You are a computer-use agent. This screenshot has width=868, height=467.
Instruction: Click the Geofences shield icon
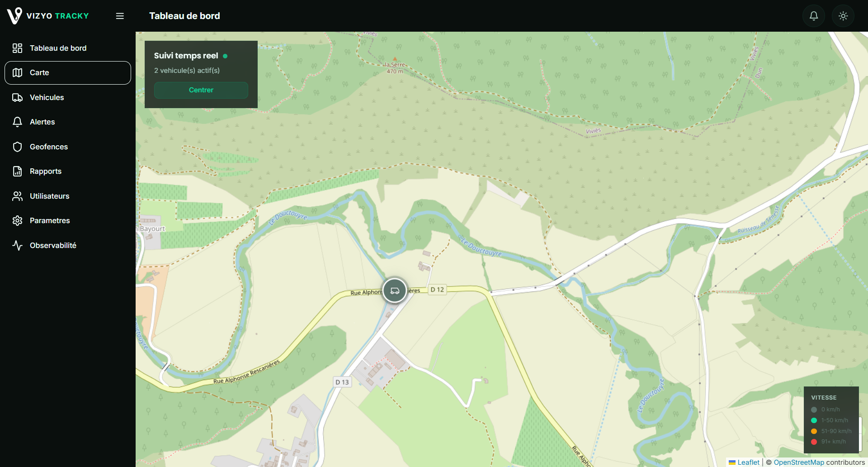17,147
